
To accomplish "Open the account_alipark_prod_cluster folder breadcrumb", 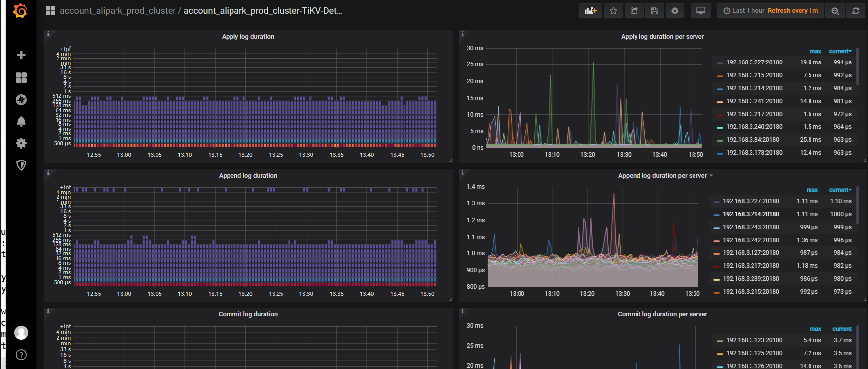I will [117, 11].
